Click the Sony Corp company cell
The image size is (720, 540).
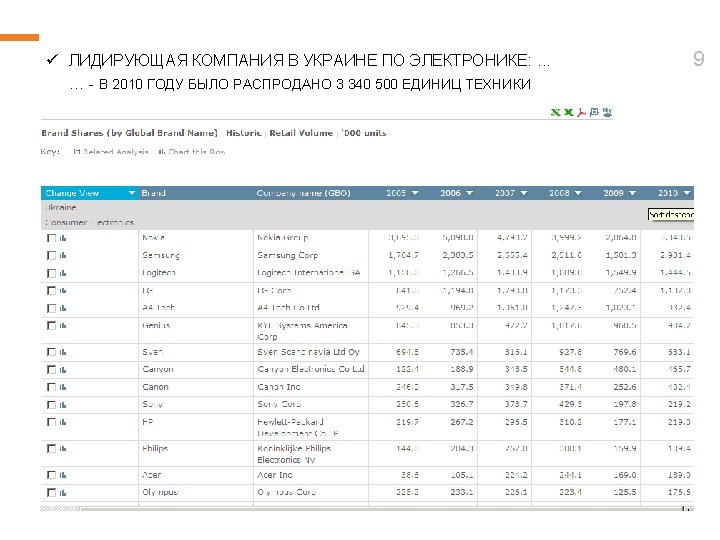279,405
